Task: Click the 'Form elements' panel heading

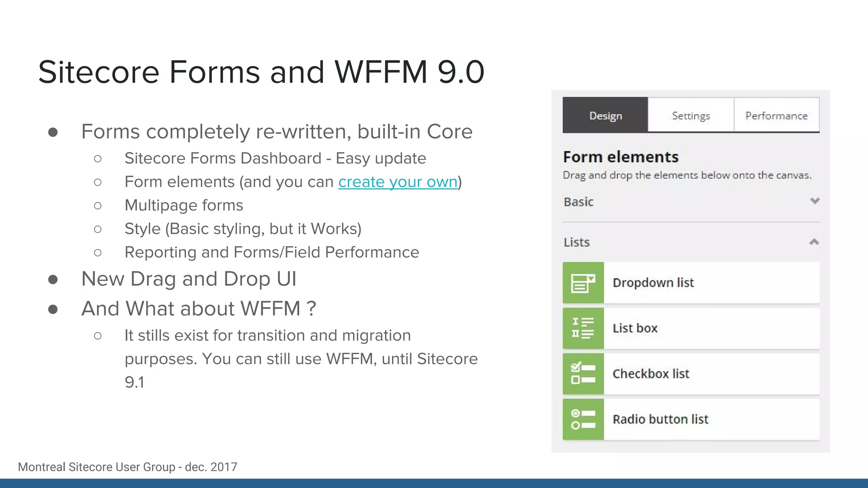Action: pos(620,157)
